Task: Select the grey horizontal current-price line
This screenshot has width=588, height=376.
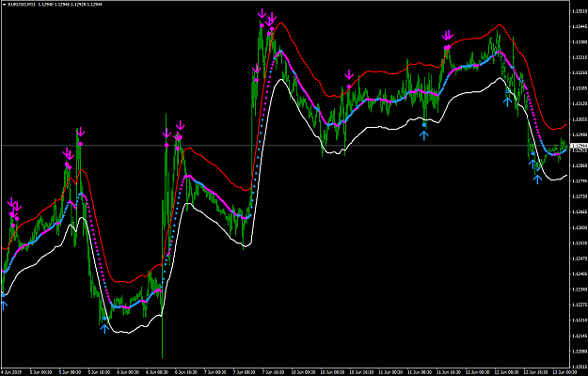Action: pyautogui.click(x=285, y=146)
